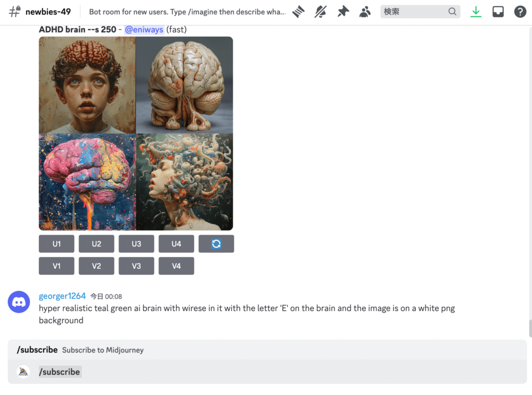Open bottom-left colorful paint brain image
This screenshot has height=395, width=532.
(87, 182)
